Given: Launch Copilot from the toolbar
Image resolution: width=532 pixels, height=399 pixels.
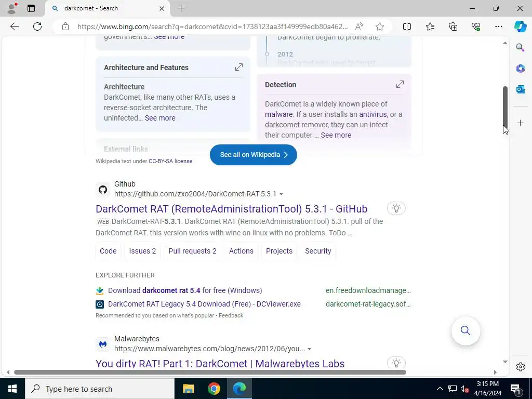Looking at the screenshot, I should coord(520,26).
